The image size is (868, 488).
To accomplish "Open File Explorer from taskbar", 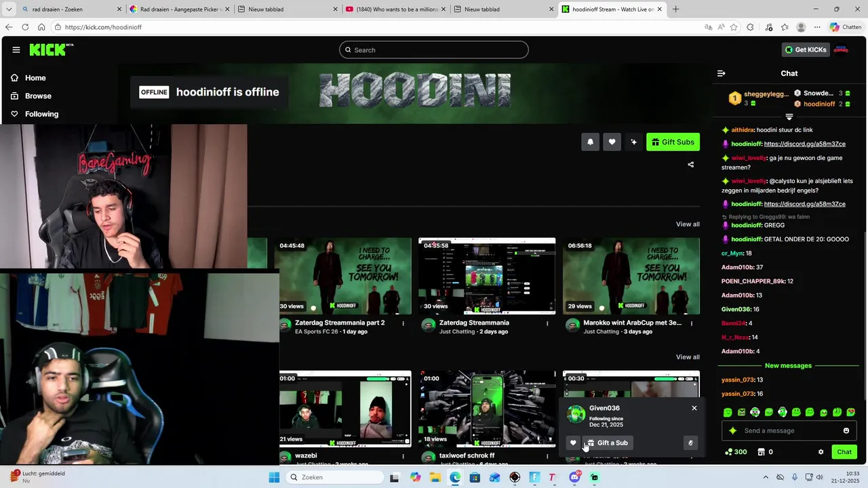I will (x=435, y=477).
